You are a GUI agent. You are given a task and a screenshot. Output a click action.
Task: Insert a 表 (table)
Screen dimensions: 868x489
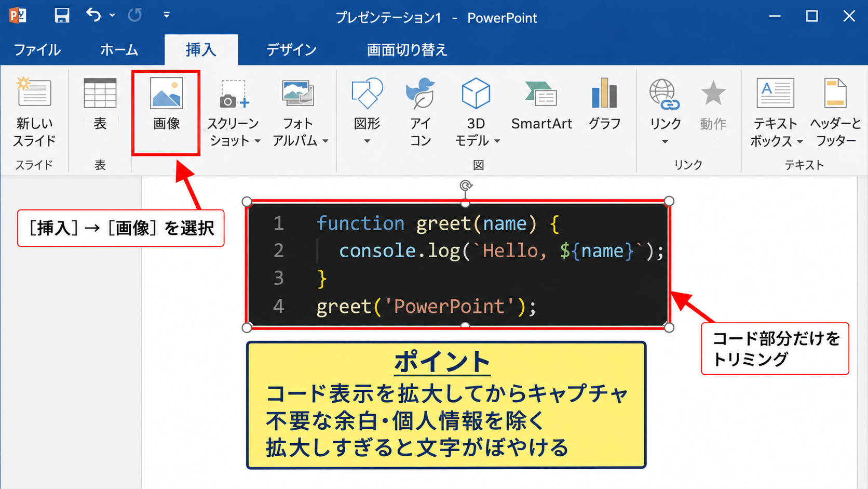click(x=100, y=104)
